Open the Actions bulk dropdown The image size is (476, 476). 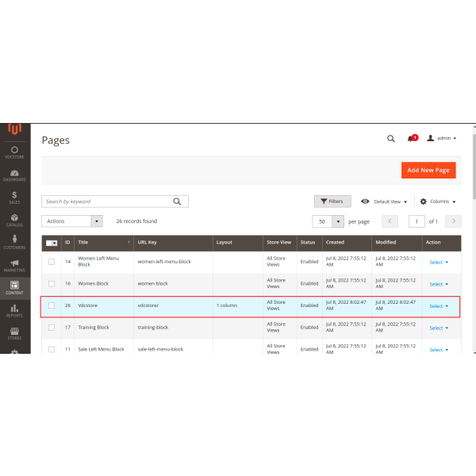tap(72, 221)
